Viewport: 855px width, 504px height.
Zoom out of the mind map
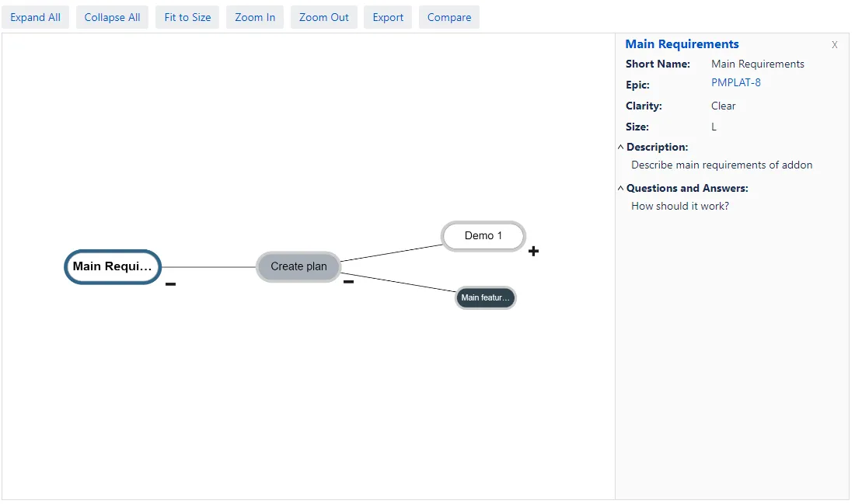324,17
